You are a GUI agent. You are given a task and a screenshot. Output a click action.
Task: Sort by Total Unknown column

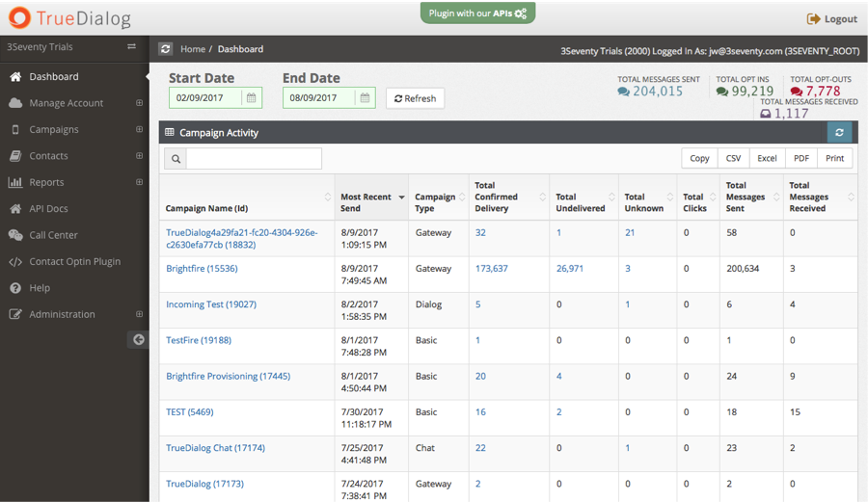coord(648,198)
